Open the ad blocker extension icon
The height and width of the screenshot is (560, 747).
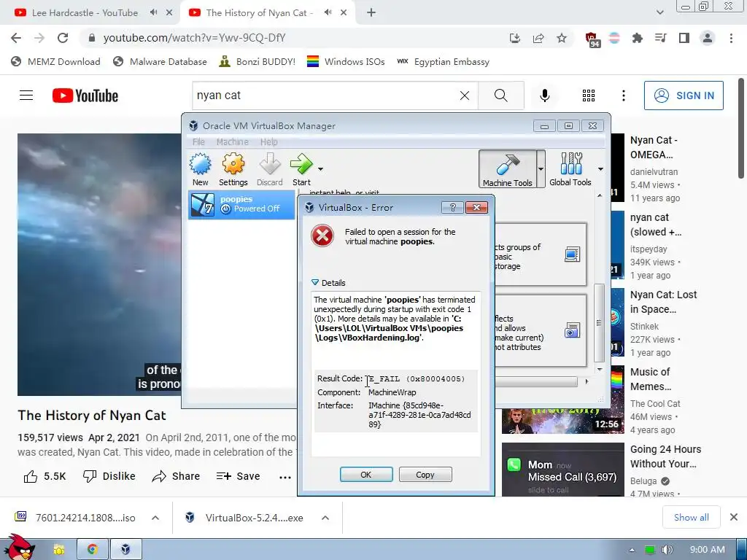click(x=592, y=39)
